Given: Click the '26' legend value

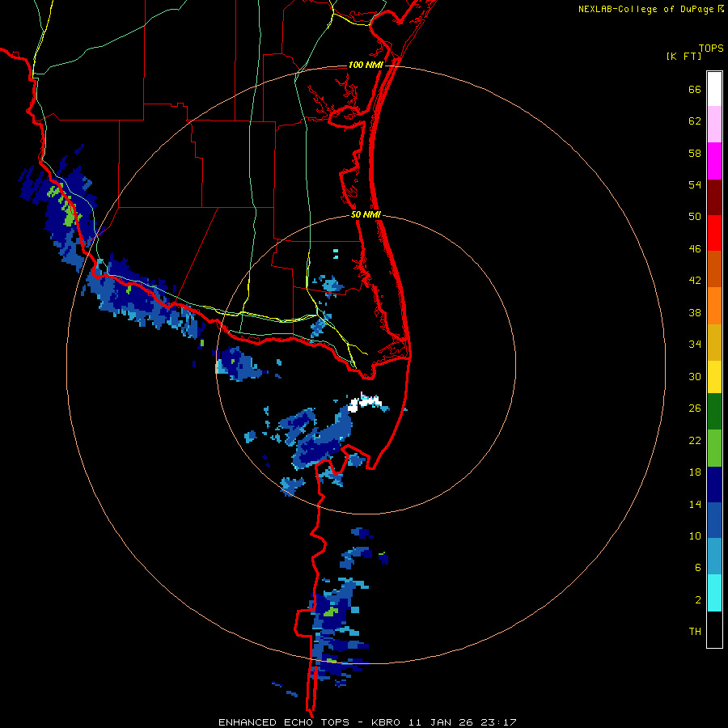Looking at the screenshot, I should coord(695,408).
